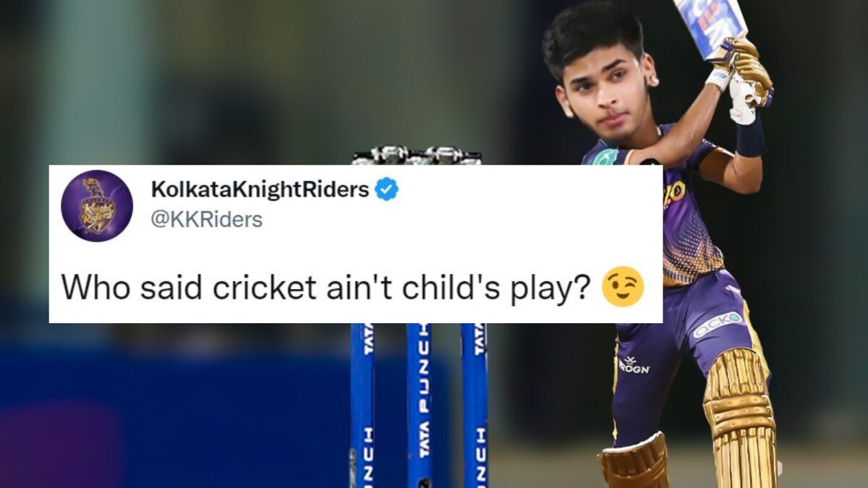
Task: Open the KolkataKnightRiders display name
Action: pyautogui.click(x=260, y=189)
